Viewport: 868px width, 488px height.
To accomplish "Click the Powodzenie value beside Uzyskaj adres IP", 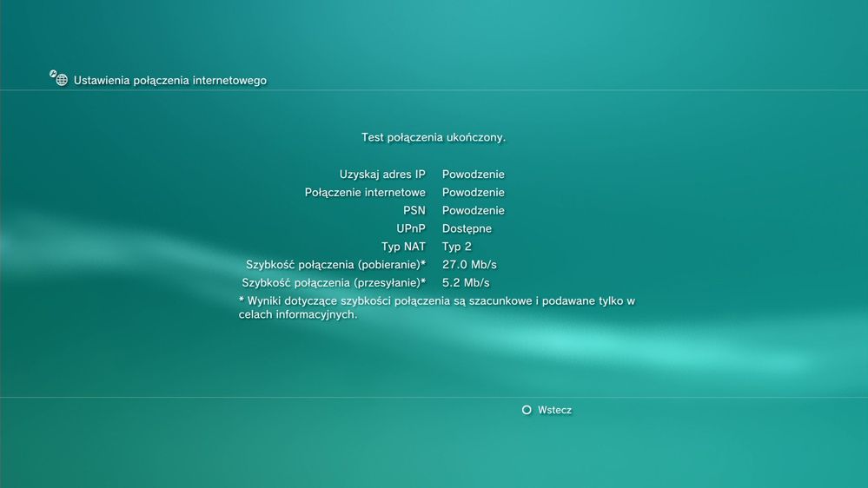I will [474, 175].
